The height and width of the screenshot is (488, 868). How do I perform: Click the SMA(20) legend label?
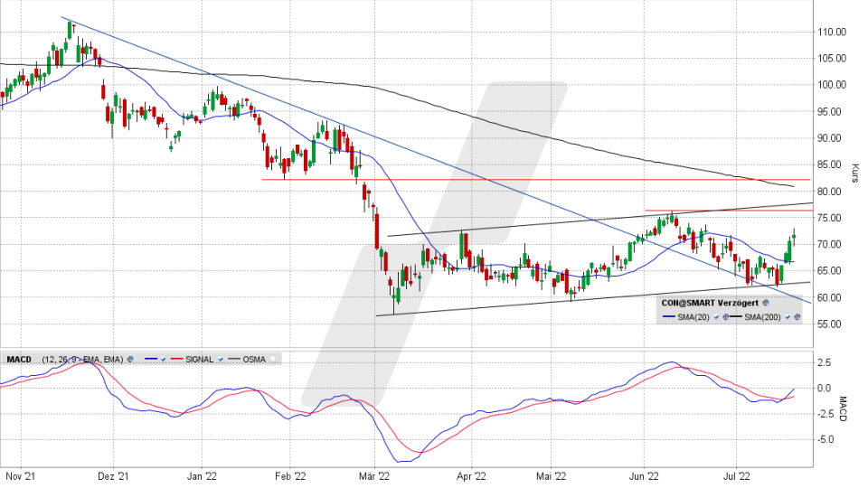point(693,317)
